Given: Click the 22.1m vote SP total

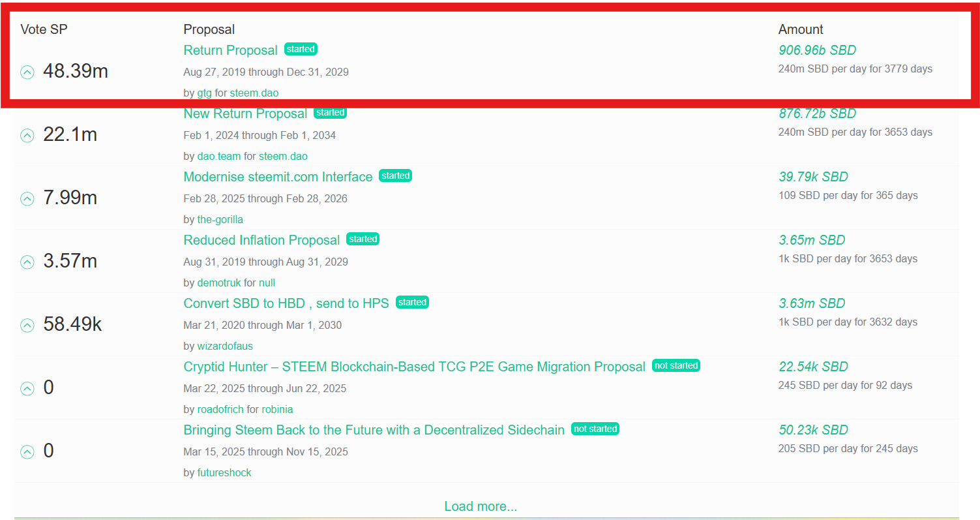Looking at the screenshot, I should tap(70, 135).
